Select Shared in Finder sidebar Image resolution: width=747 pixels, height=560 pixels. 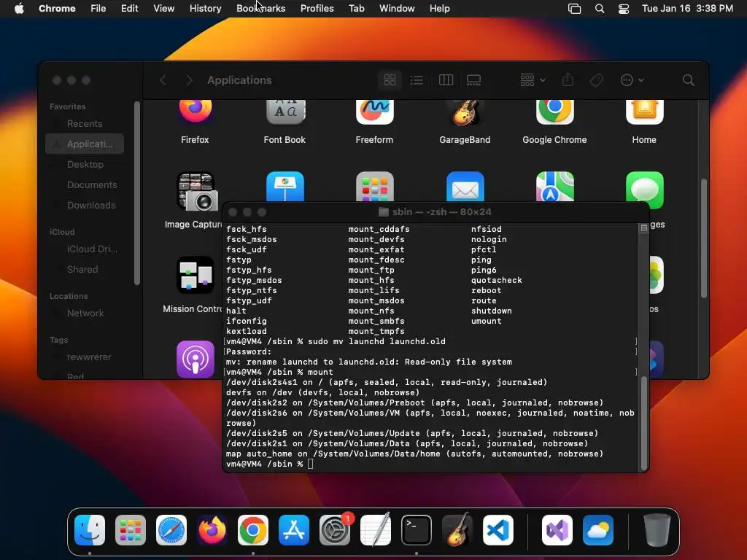pyautogui.click(x=85, y=270)
